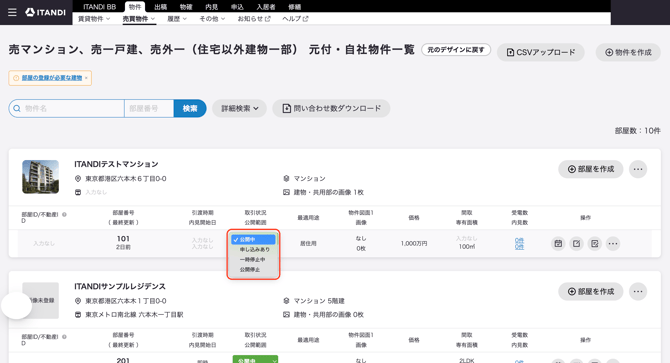Open the 部屋の登録が必要な建物 link
The image size is (670, 363).
coord(52,78)
